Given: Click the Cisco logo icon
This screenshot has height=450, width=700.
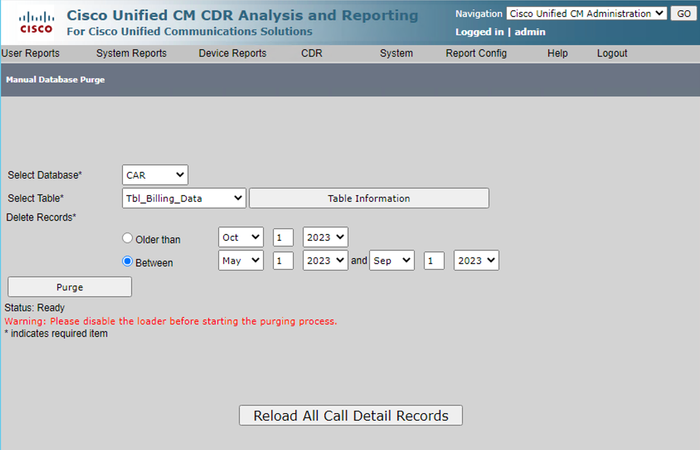Looking at the screenshot, I should point(36,23).
